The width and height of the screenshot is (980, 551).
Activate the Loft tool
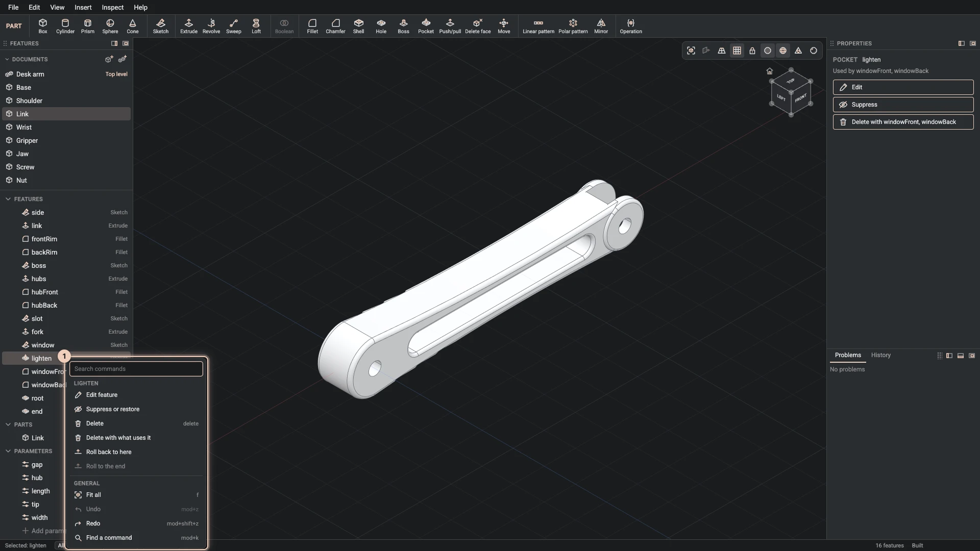256,26
